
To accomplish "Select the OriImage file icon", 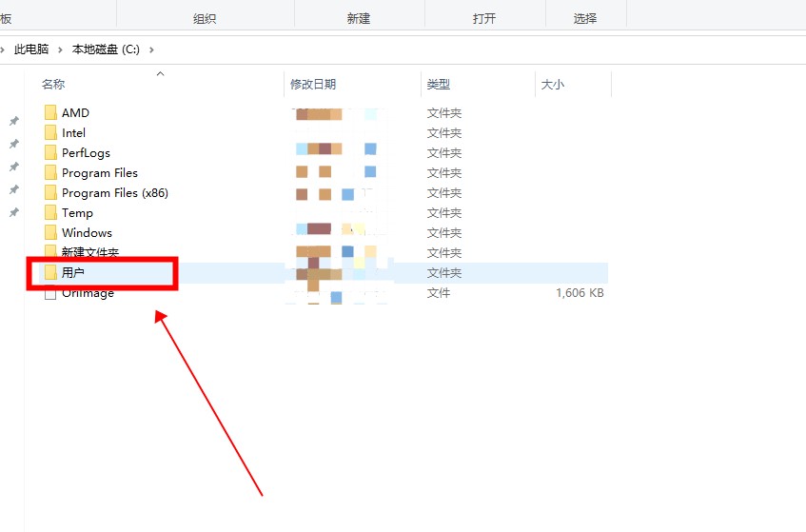I will coord(51,293).
